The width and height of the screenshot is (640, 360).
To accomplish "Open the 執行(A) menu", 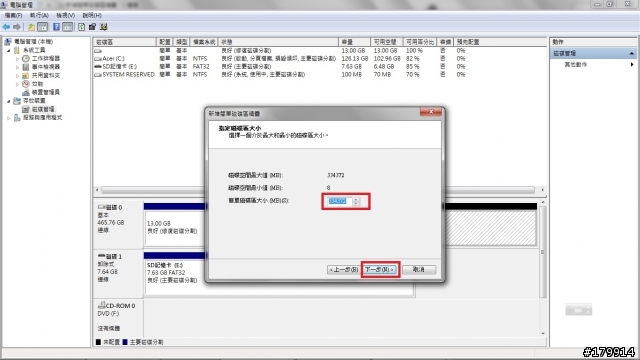I will click(39, 16).
